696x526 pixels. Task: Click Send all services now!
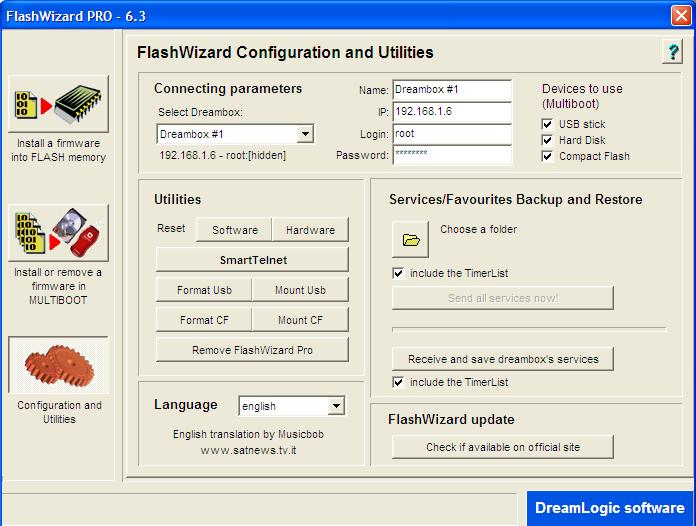pos(503,298)
